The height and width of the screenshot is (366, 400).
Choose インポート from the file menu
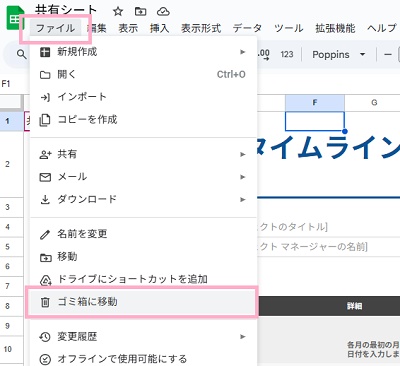(144, 97)
